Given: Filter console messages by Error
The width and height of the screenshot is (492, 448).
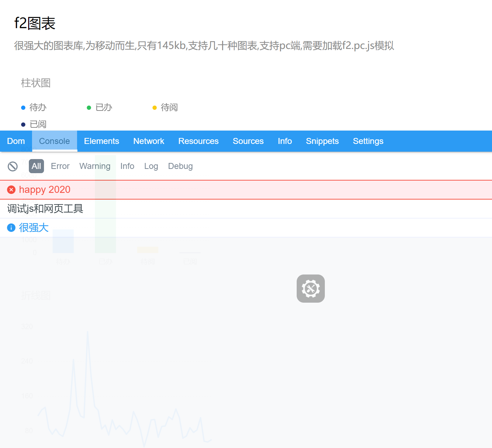Looking at the screenshot, I should tap(60, 166).
